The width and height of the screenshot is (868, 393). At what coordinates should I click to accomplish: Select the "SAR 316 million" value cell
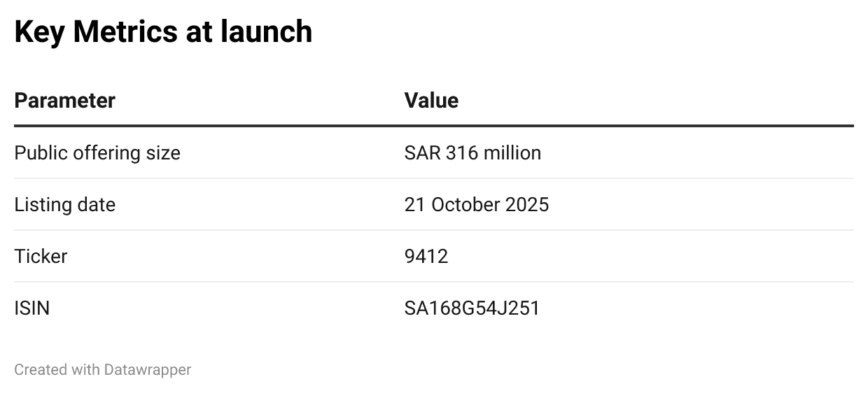(x=472, y=153)
